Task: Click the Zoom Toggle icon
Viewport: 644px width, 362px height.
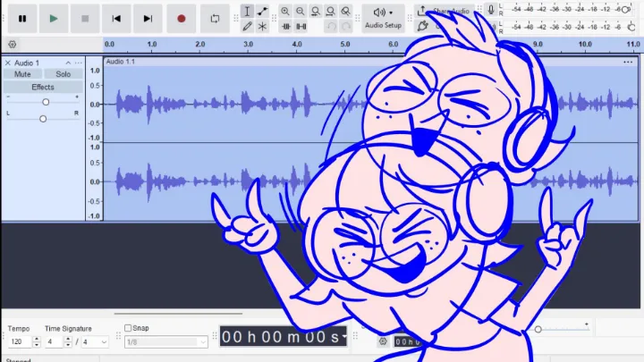Action: tap(346, 11)
